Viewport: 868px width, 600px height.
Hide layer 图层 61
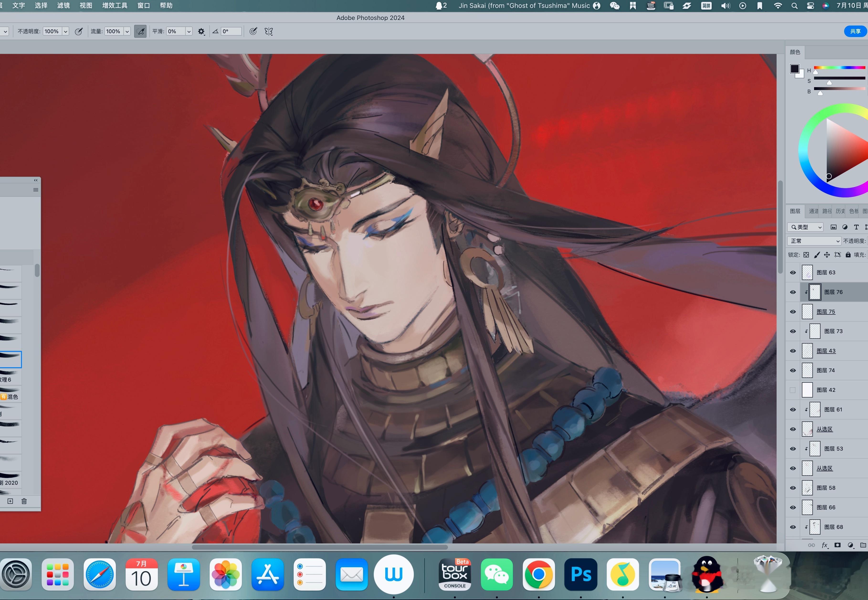click(793, 410)
